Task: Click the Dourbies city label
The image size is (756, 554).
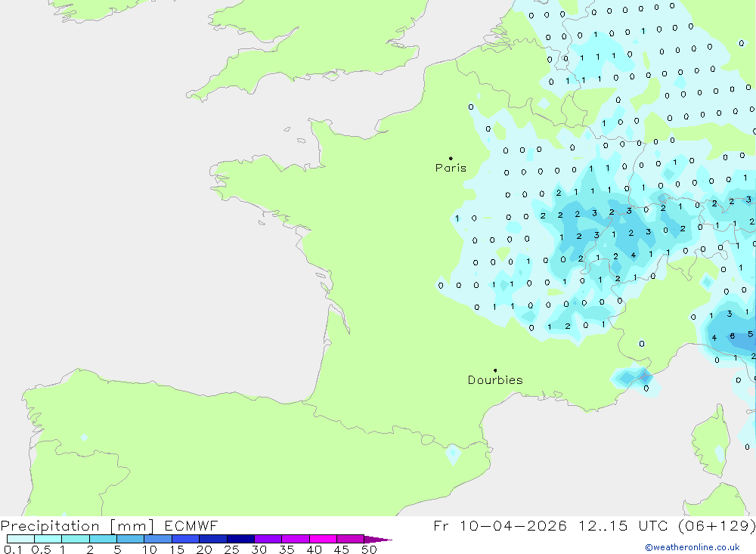Action: 495,380
